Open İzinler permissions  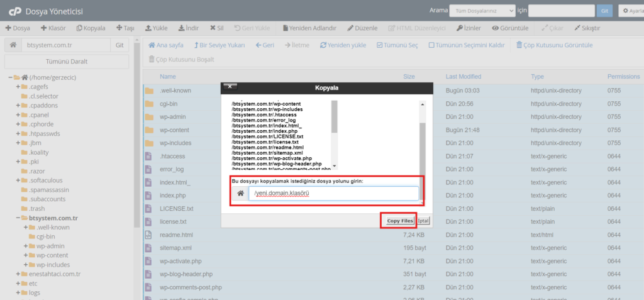469,28
